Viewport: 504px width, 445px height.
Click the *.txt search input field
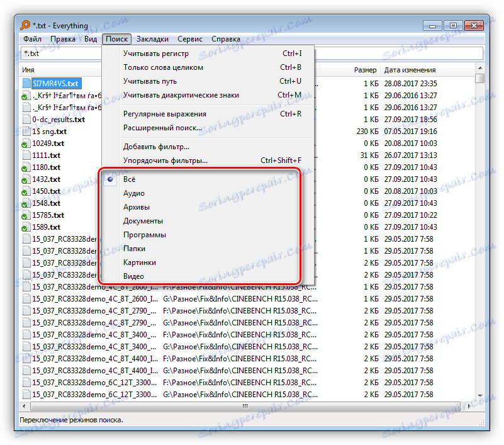252,54
